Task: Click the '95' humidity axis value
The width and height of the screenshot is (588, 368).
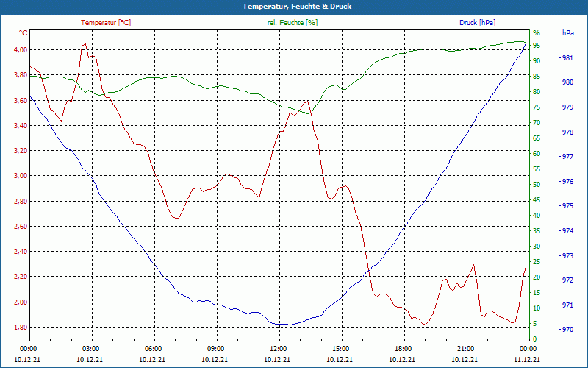Action: tap(537, 45)
